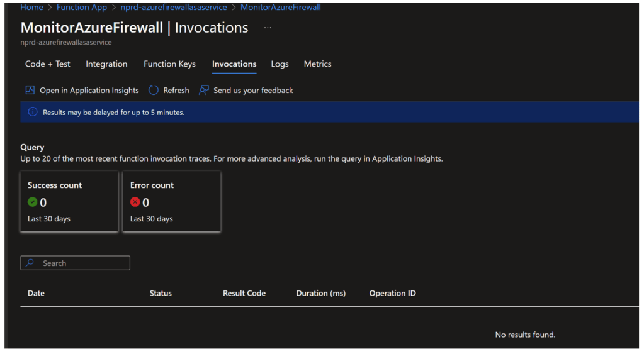
Task: Switch to the Code + Test tab
Action: click(x=48, y=64)
